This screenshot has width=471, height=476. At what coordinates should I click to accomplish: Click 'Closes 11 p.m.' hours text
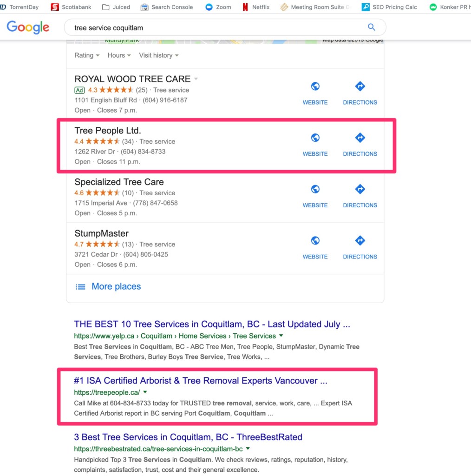pos(118,161)
